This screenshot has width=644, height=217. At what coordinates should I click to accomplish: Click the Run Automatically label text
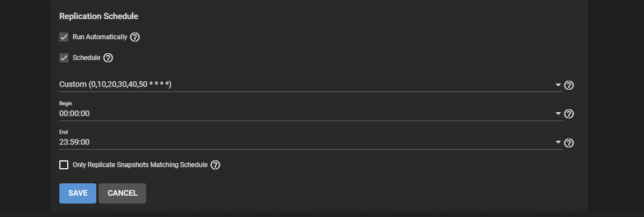(100, 37)
